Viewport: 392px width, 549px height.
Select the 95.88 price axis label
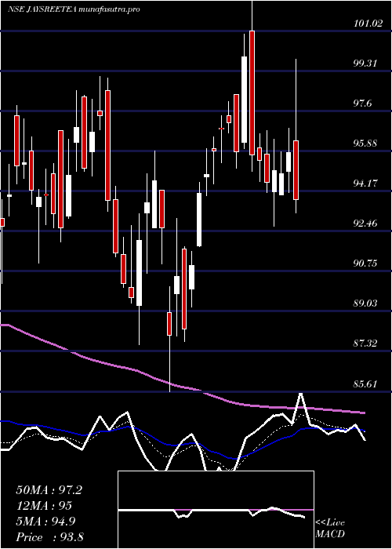[x=366, y=144]
